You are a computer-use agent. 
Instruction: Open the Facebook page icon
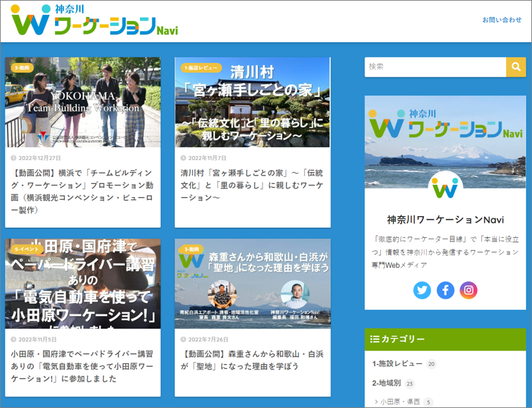(445, 290)
